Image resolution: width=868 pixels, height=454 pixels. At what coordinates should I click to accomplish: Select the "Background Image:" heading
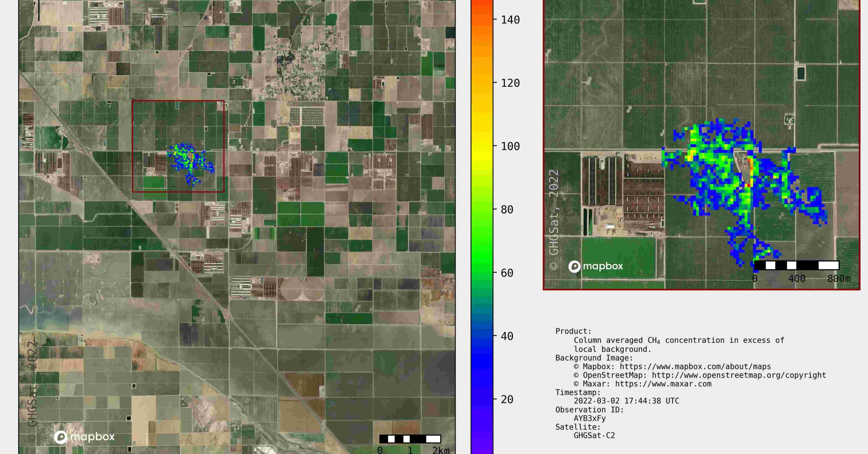coord(594,358)
